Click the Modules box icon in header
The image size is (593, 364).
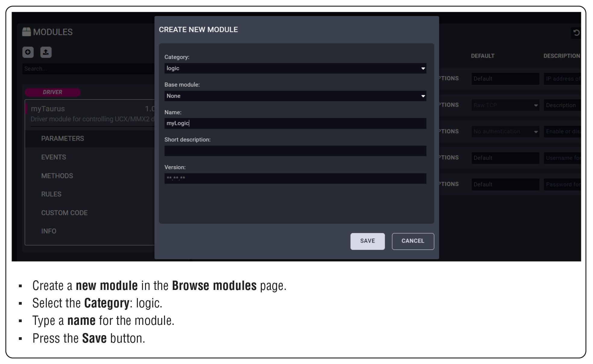pyautogui.click(x=27, y=32)
